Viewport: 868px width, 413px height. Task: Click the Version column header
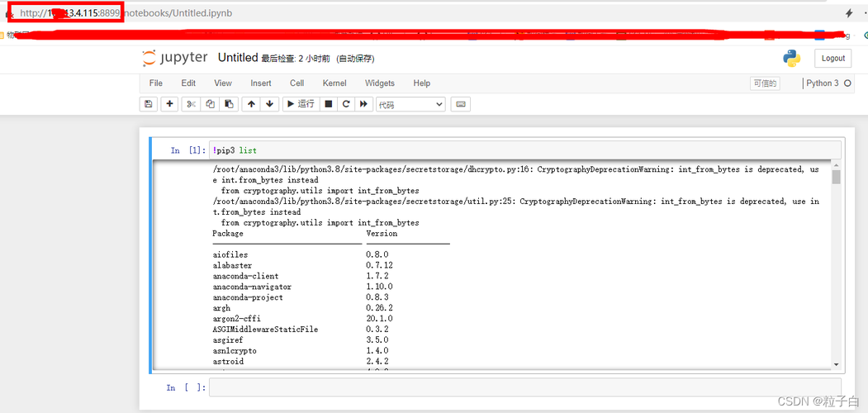(382, 234)
